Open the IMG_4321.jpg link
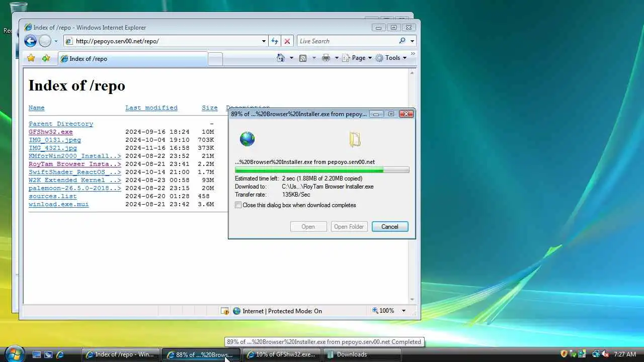 53,148
